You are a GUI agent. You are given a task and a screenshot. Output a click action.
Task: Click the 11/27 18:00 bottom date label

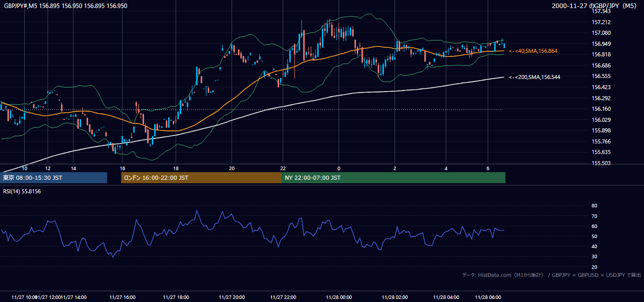coord(176,297)
